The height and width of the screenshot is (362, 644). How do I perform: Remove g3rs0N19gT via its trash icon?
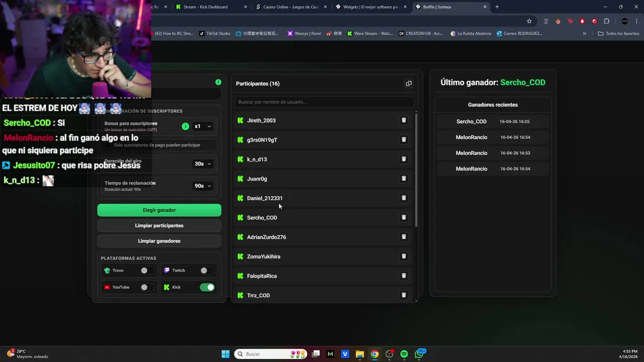(404, 140)
